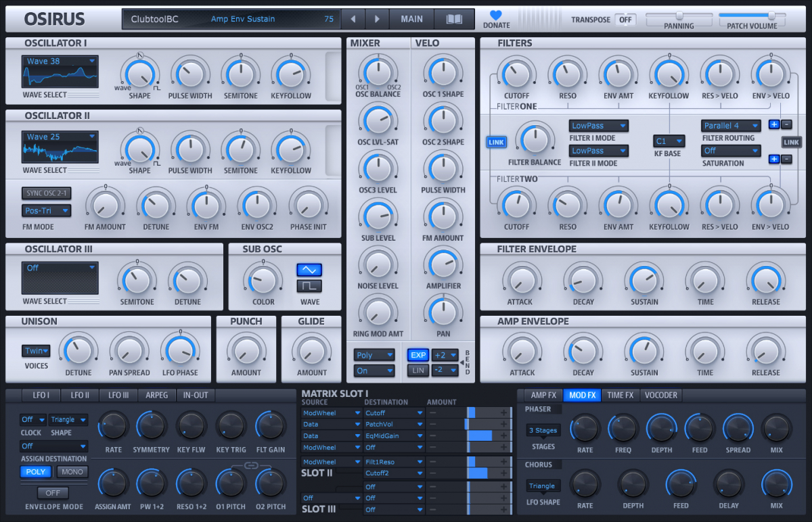812x522 pixels.
Task: Go to the next preset with right arrow
Action: 378,20
